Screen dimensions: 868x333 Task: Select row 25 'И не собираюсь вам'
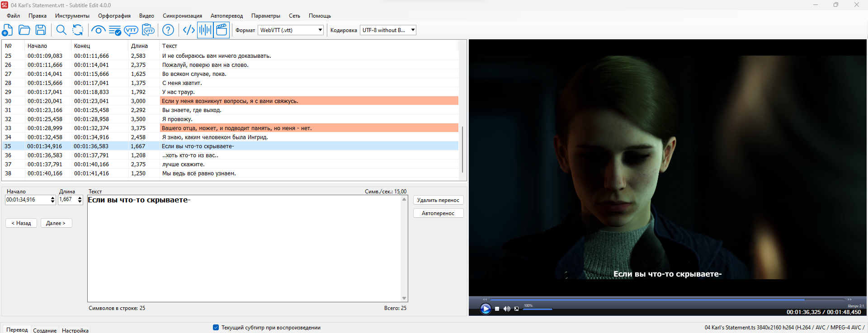[230, 56]
